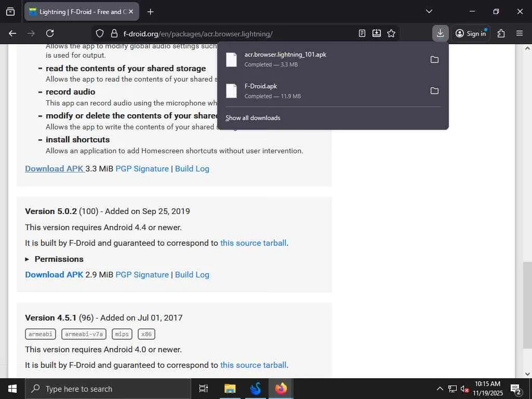Click the mips architecture tag
Viewport: 532px width, 399px height.
tap(122, 334)
